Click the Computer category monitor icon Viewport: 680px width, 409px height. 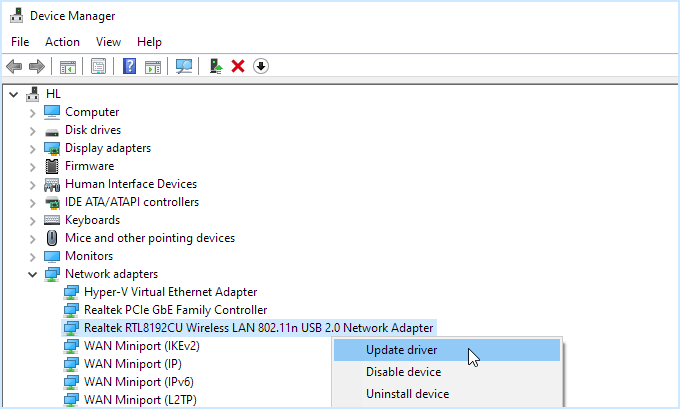52,112
